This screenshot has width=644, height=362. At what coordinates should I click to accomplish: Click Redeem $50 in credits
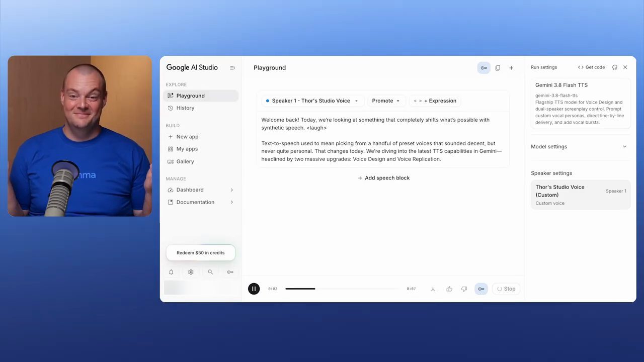[x=201, y=253]
